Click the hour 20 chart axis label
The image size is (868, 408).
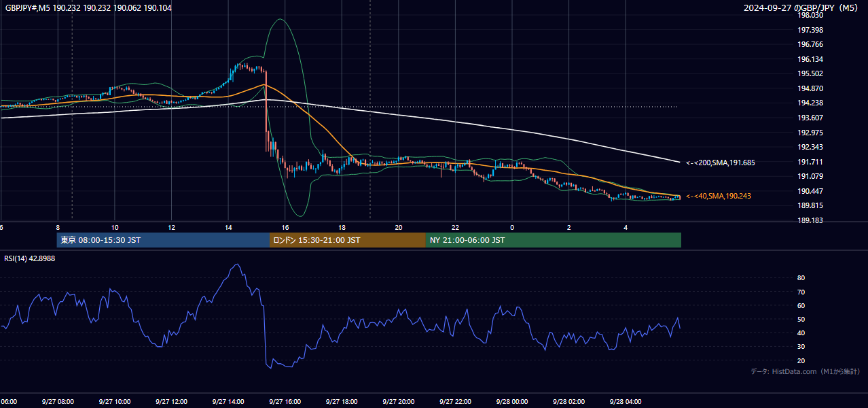click(399, 227)
